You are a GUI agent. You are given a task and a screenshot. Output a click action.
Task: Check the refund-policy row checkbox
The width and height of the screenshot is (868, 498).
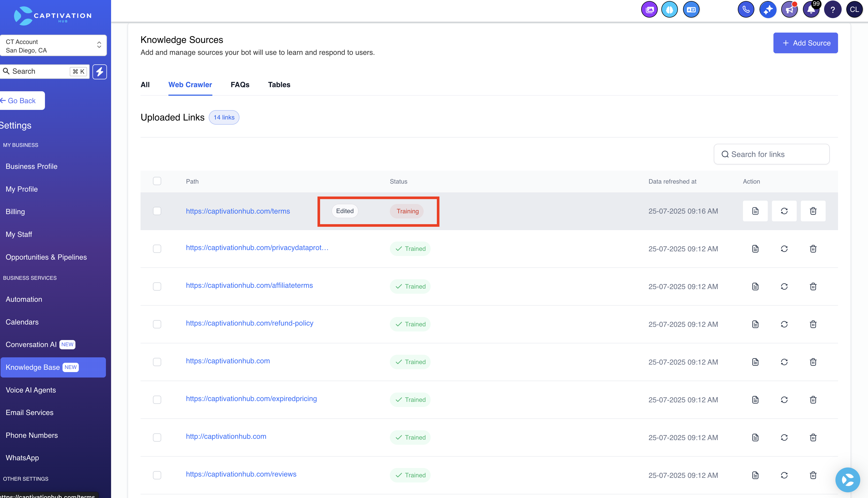point(157,324)
